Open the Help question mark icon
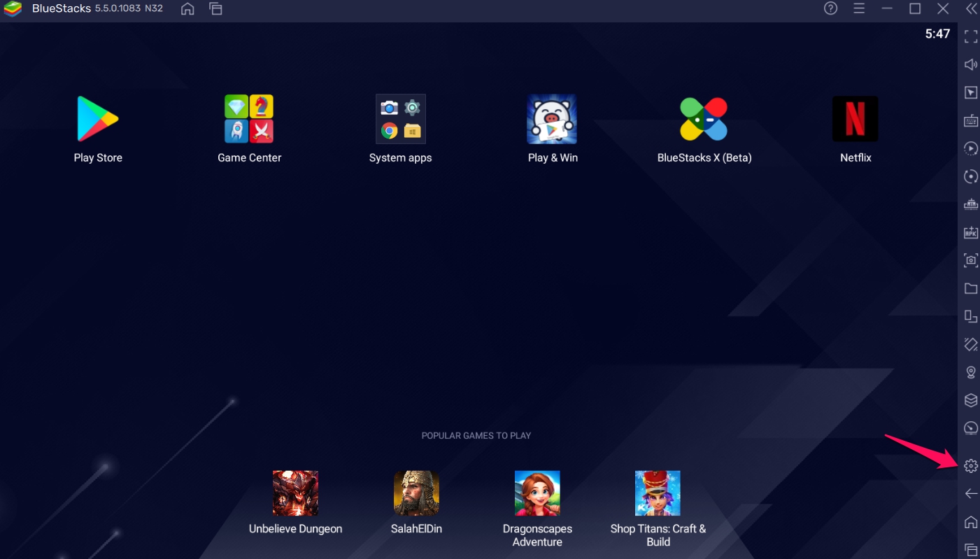 coord(830,8)
